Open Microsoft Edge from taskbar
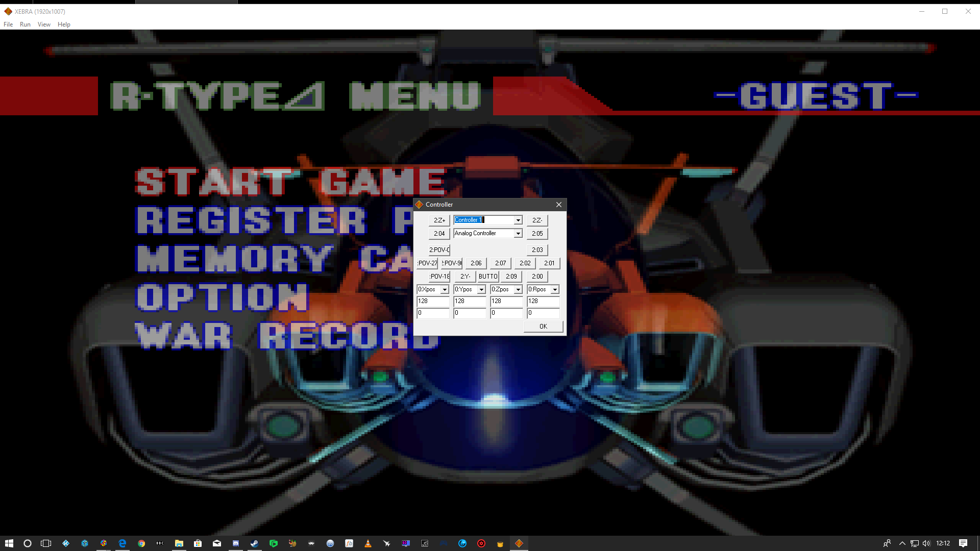 [x=122, y=543]
